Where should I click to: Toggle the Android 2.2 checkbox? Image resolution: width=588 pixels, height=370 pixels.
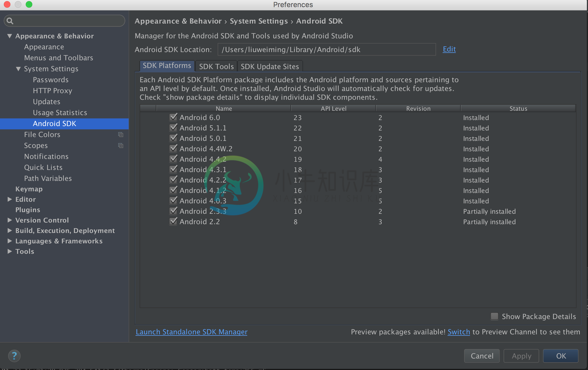173,221
